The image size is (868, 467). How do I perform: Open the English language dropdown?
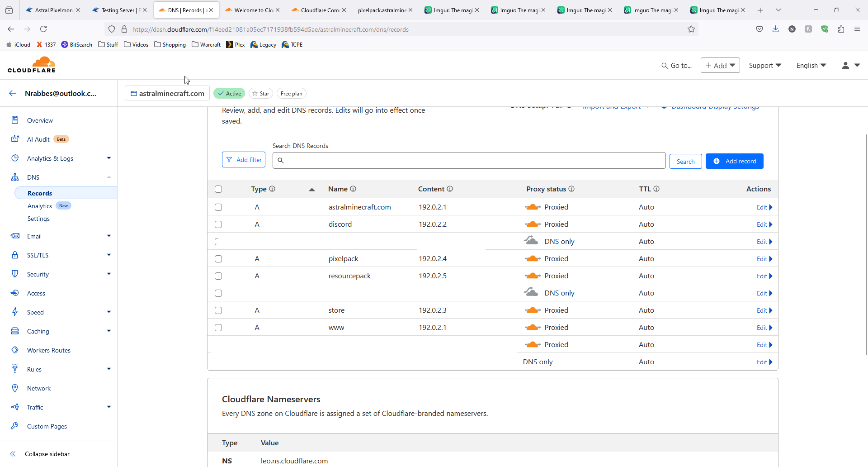(811, 66)
